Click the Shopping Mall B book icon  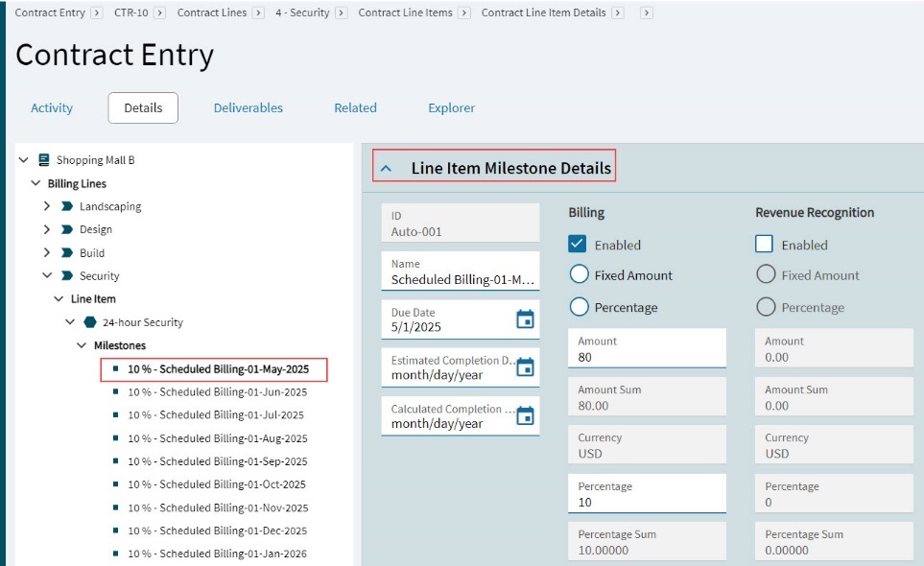pyautogui.click(x=43, y=159)
